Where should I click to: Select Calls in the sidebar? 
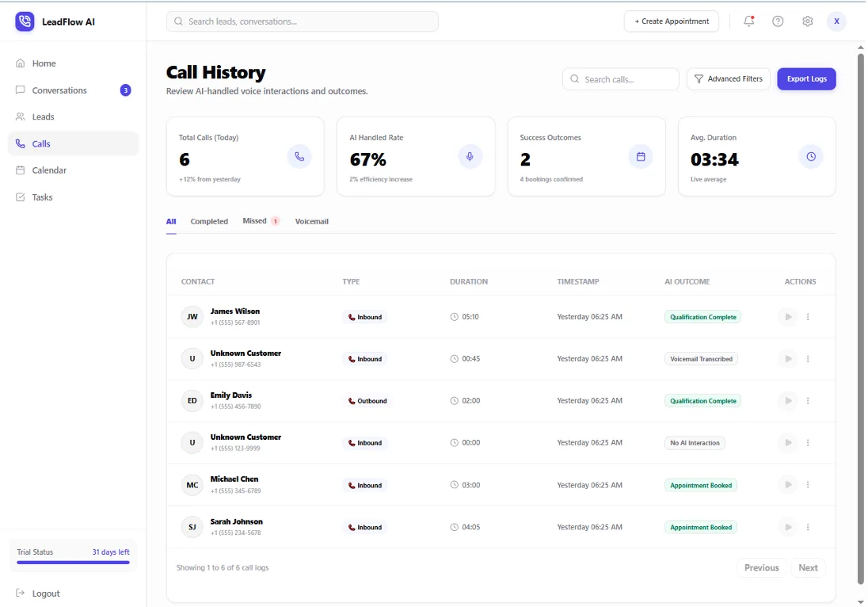[73, 143]
